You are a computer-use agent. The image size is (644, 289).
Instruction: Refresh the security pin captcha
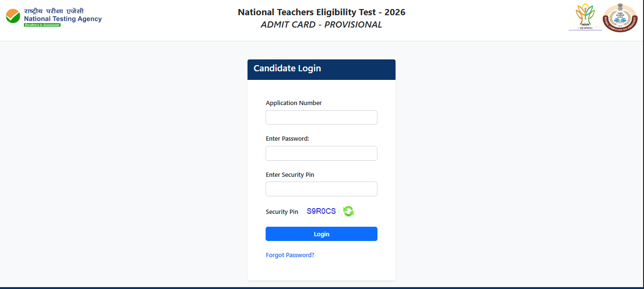coord(348,211)
